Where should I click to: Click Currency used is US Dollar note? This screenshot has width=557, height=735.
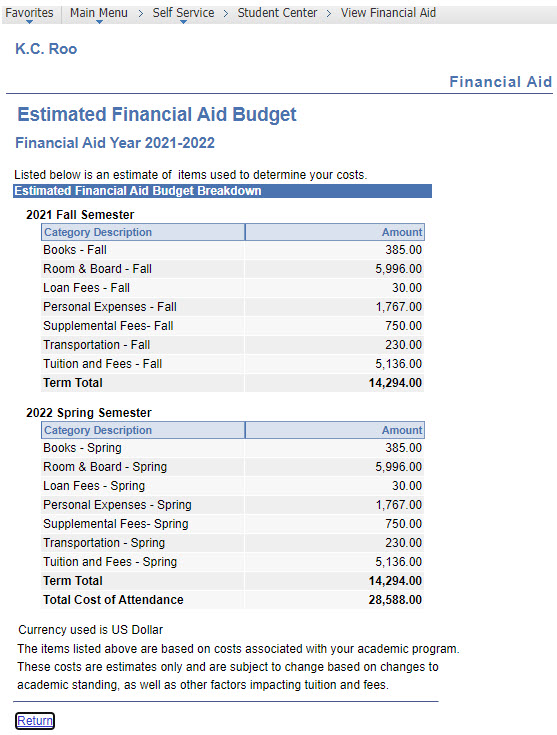pyautogui.click(x=90, y=630)
